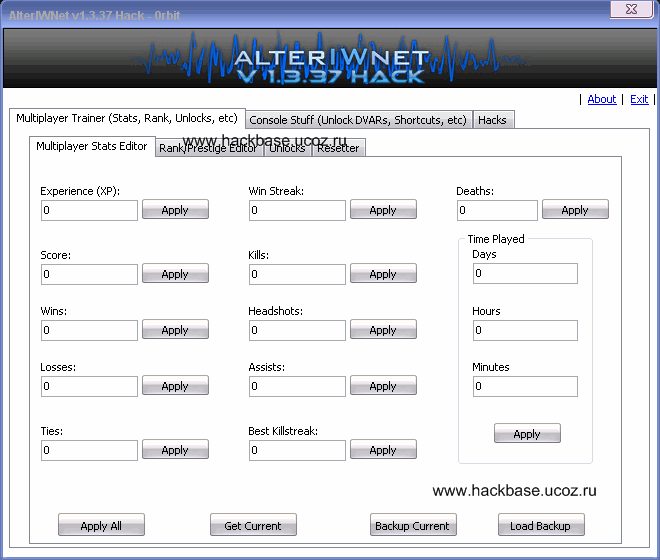Open the Unlocks sub-tab
The width and height of the screenshot is (660, 560).
288,148
